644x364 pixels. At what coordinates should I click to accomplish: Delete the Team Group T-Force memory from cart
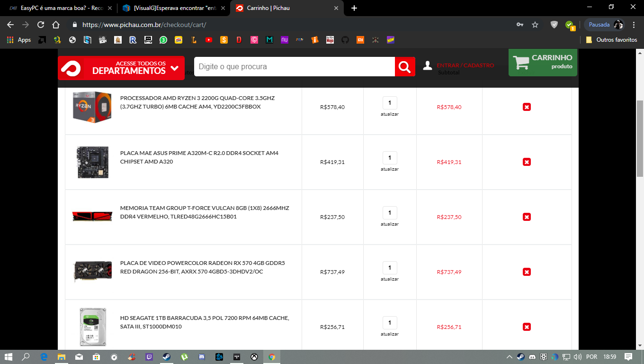pos(527,217)
